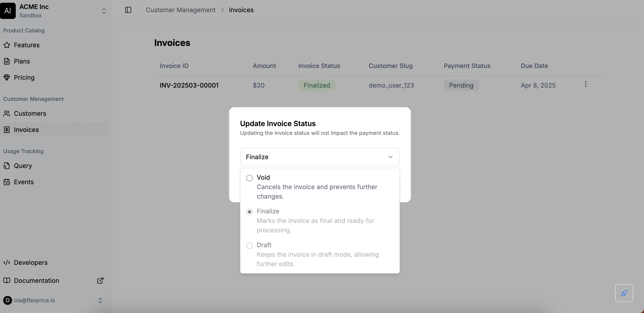The image size is (644, 313).
Task: Open the three-dot menu for INV-202503-00001
Action: [586, 84]
